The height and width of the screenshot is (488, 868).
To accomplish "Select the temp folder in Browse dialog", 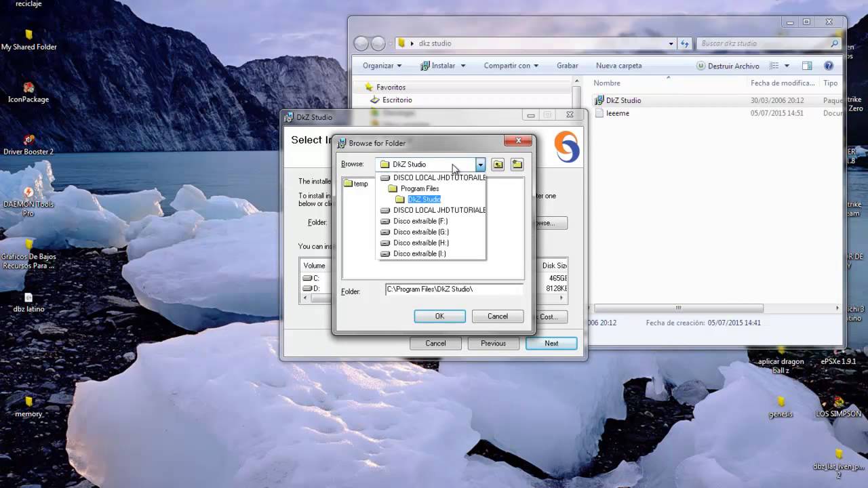I will pyautogui.click(x=356, y=184).
